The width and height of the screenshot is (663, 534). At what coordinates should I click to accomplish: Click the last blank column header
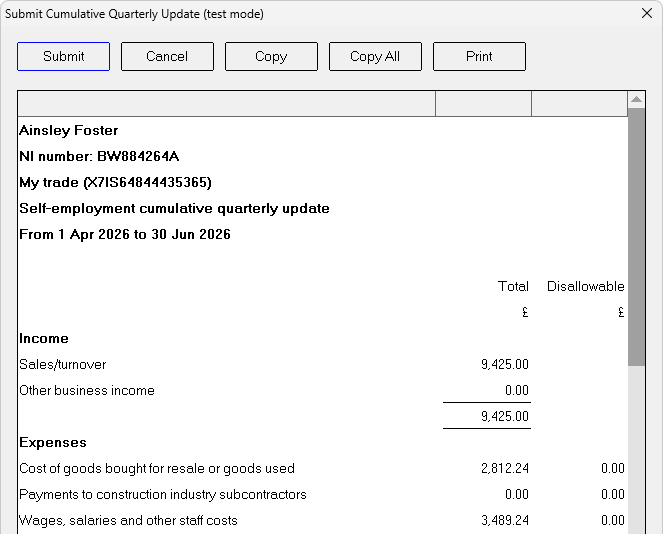click(x=579, y=104)
